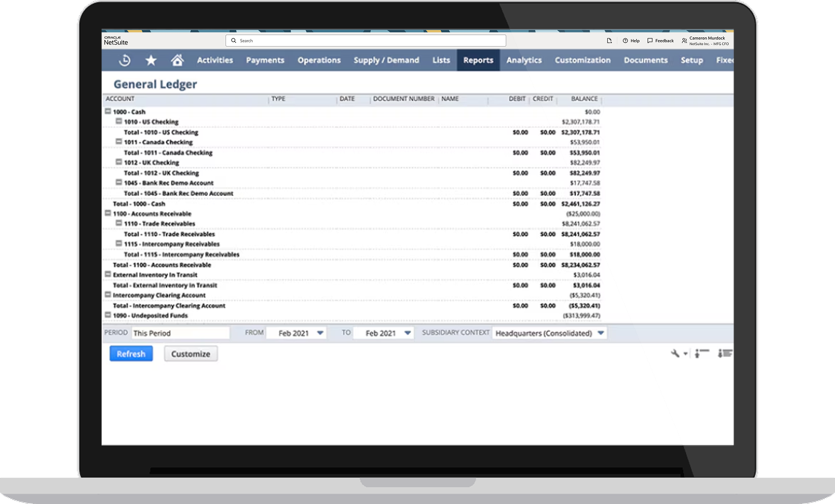Collapse 1090 - Undeposited Funds account
The width and height of the screenshot is (835, 504).
pos(108,315)
